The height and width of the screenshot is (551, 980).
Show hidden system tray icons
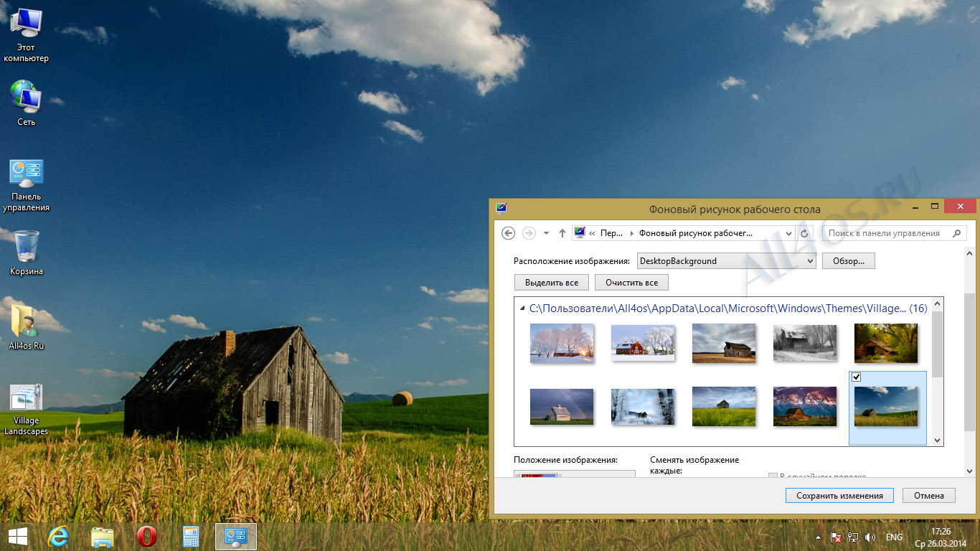(818, 537)
